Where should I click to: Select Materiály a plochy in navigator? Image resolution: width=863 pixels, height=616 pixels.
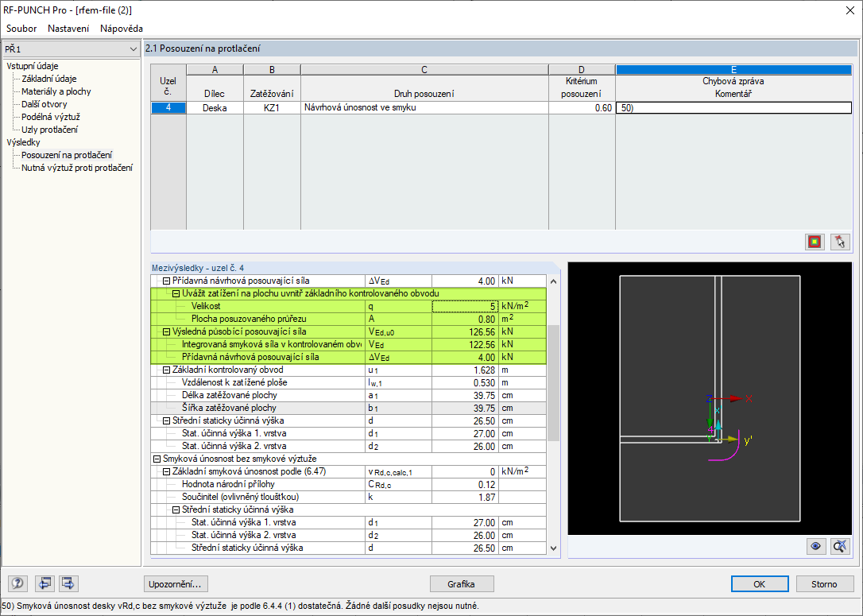(56, 91)
